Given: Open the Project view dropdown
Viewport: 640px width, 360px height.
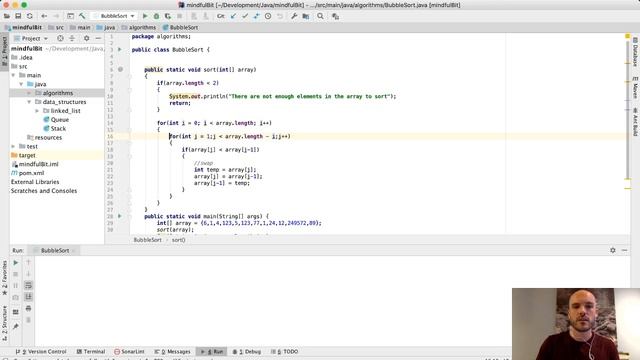Looking at the screenshot, I should tap(31, 38).
